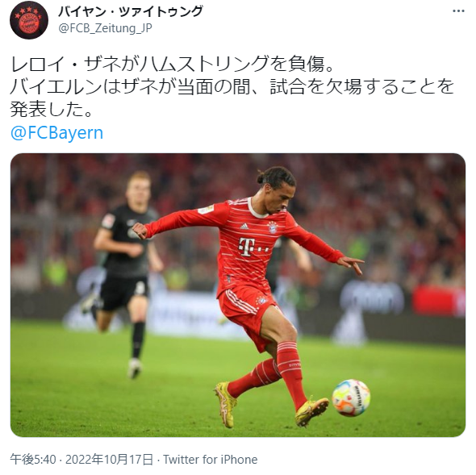Screen dimensions: 476x475
Task: Click the soccer ball in the photo
Action: pos(351,398)
